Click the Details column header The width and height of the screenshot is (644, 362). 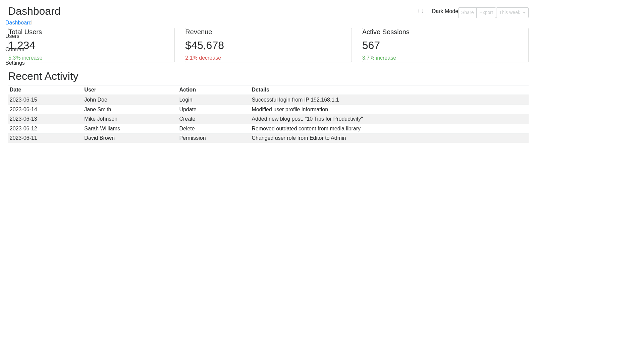260,90
